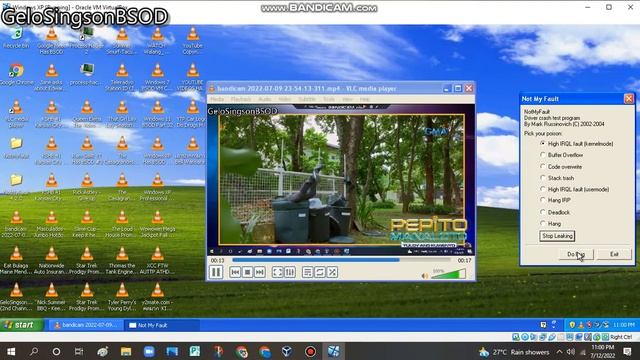Skip to next media in VLC
Viewport: 640px width, 360px height.
pyautogui.click(x=260, y=272)
